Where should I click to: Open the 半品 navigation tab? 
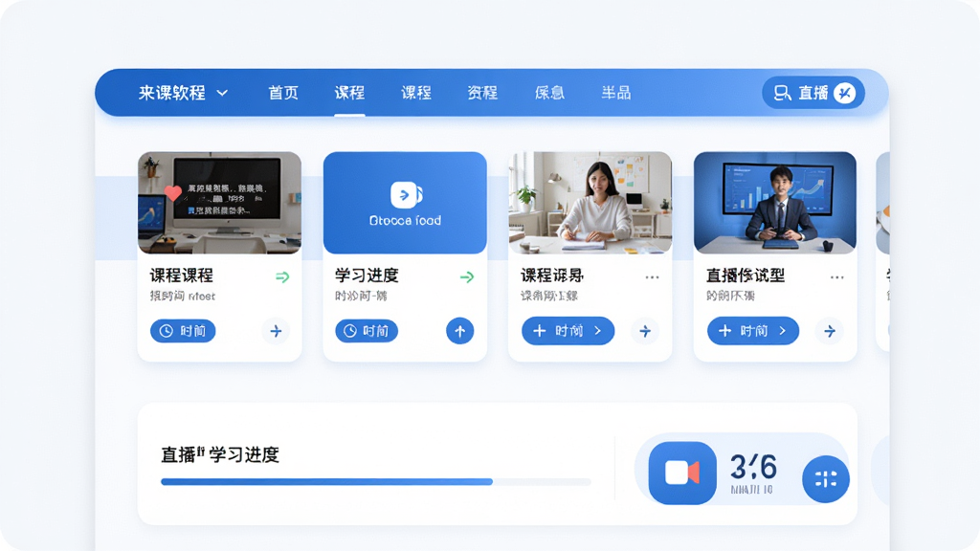[615, 93]
